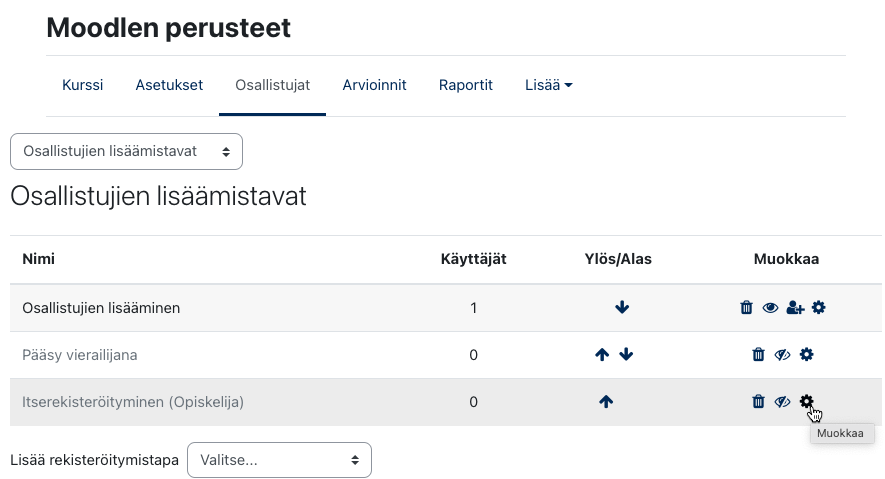
Task: Open the Osallistujien lisäämistavat dropdown
Action: coord(126,151)
